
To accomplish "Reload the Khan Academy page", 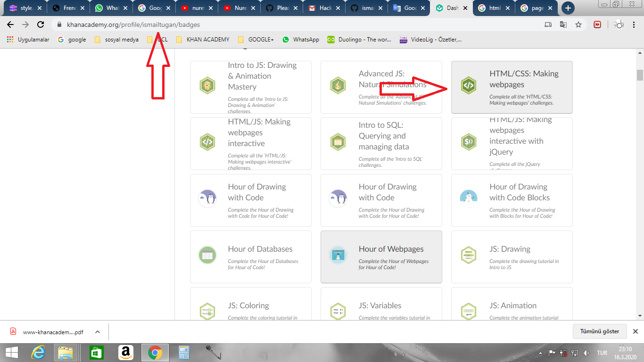I will point(41,25).
